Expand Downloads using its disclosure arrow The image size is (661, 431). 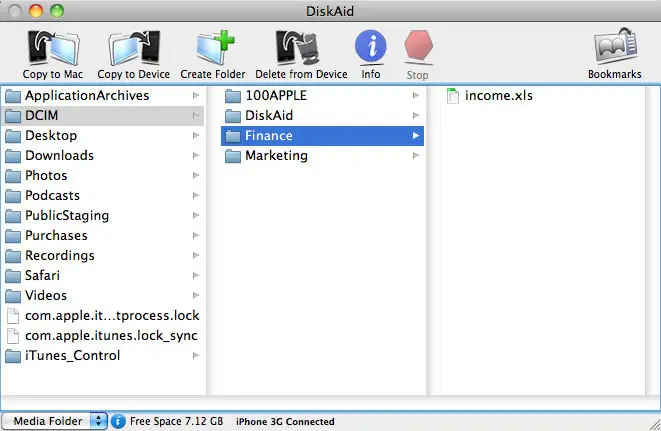[x=196, y=156]
